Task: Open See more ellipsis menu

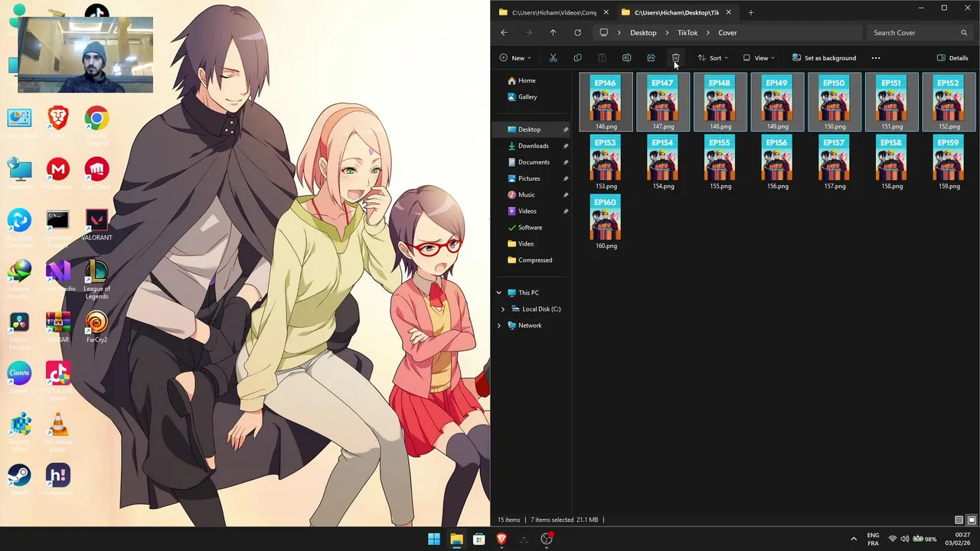Action: click(x=876, y=58)
